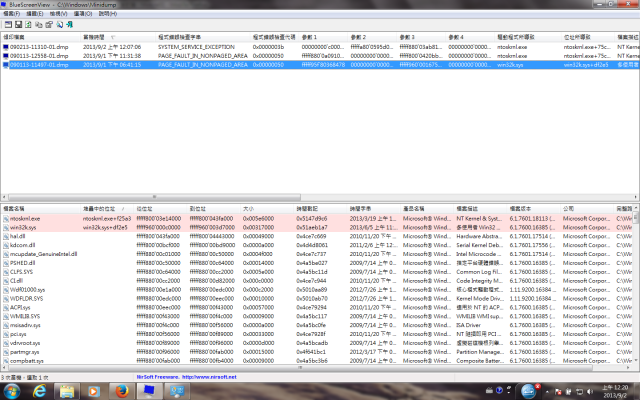Viewport: 640px width, 400px height.
Task: Click the file icon beside PSHED.dll
Action: [x=6, y=263]
